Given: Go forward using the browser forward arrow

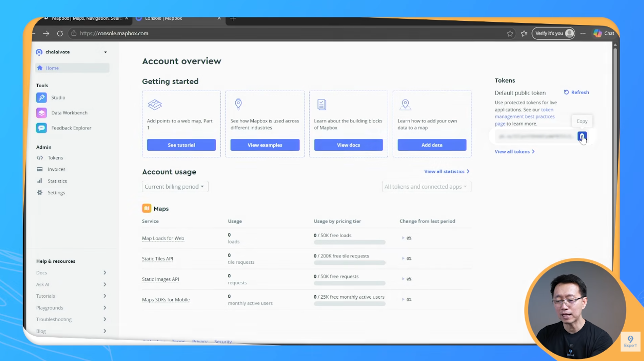Looking at the screenshot, I should [46, 33].
